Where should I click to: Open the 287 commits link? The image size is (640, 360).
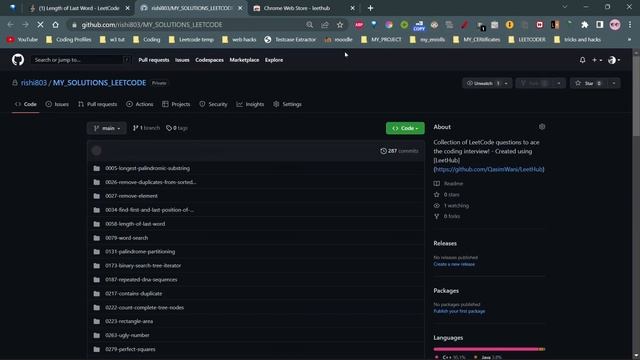399,151
